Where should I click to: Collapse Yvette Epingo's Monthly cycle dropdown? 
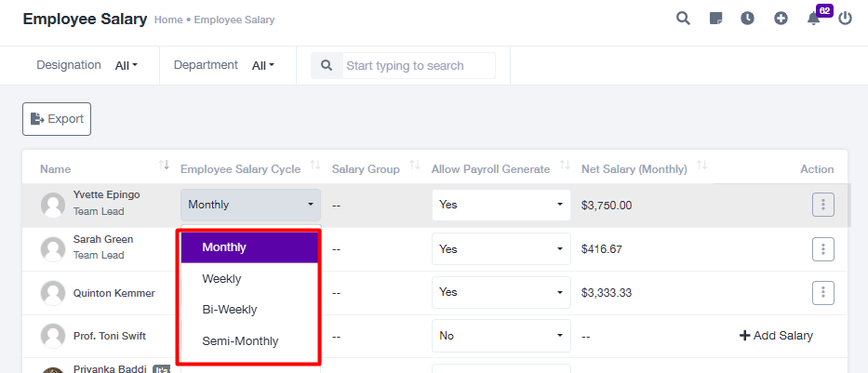(251, 205)
